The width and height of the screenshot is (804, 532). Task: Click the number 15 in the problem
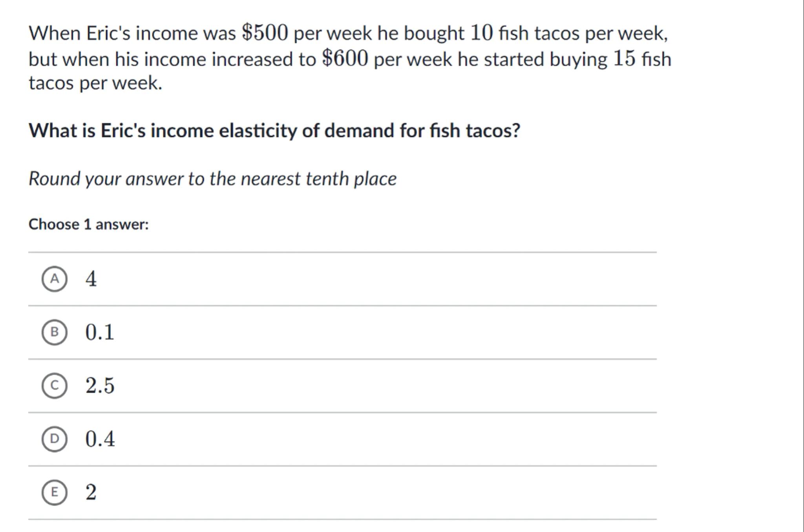(624, 59)
